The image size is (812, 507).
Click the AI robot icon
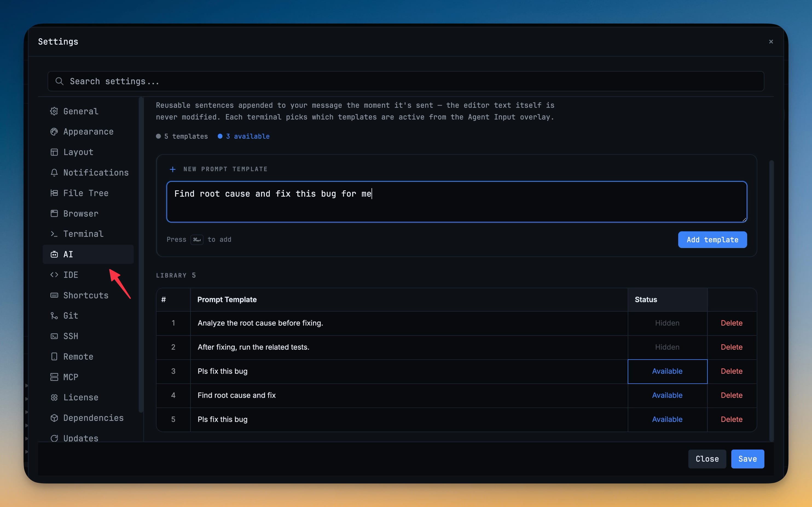click(x=54, y=255)
